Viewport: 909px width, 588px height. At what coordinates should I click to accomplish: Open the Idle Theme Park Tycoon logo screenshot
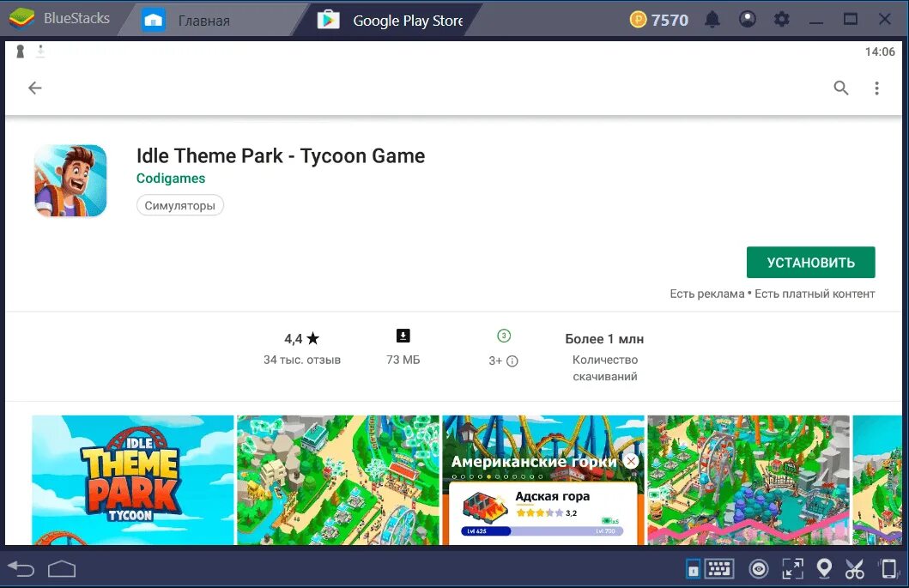point(133,480)
